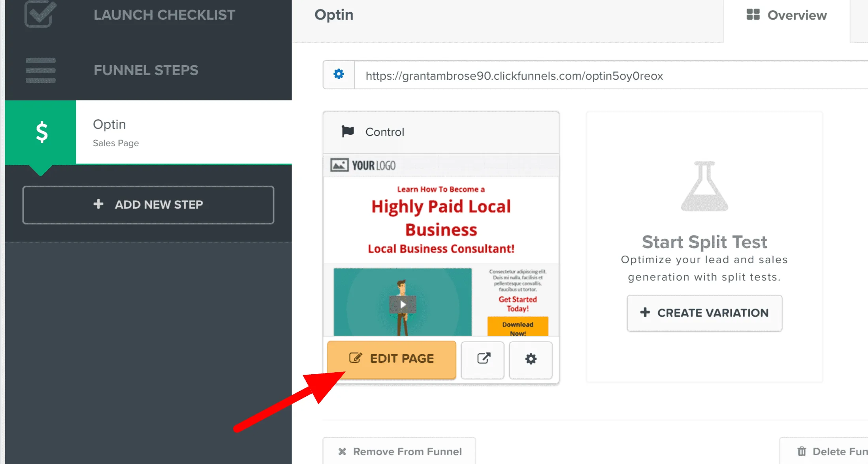Viewport: 868px width, 464px height.
Task: Click 'Get Started Today!' text in preview
Action: 518,304
